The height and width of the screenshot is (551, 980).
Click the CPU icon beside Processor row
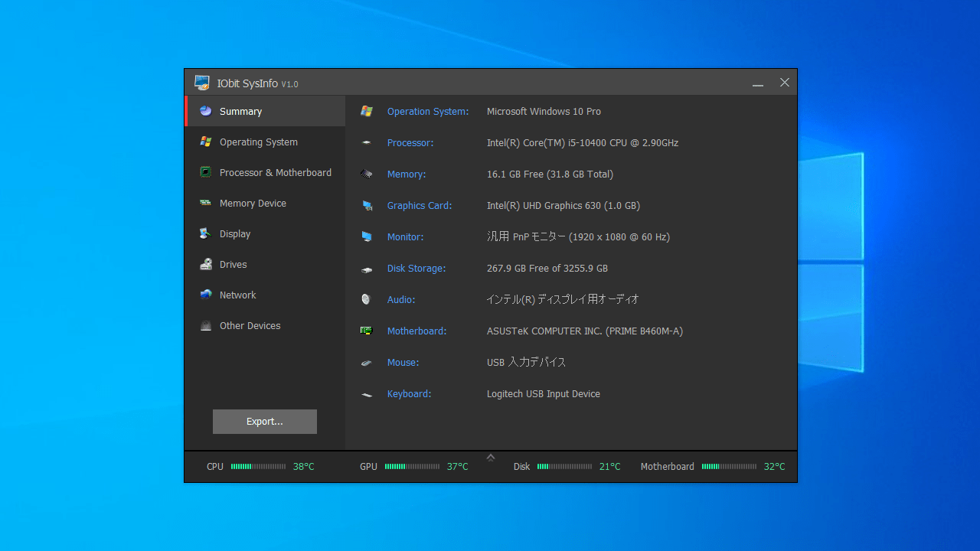tap(367, 142)
